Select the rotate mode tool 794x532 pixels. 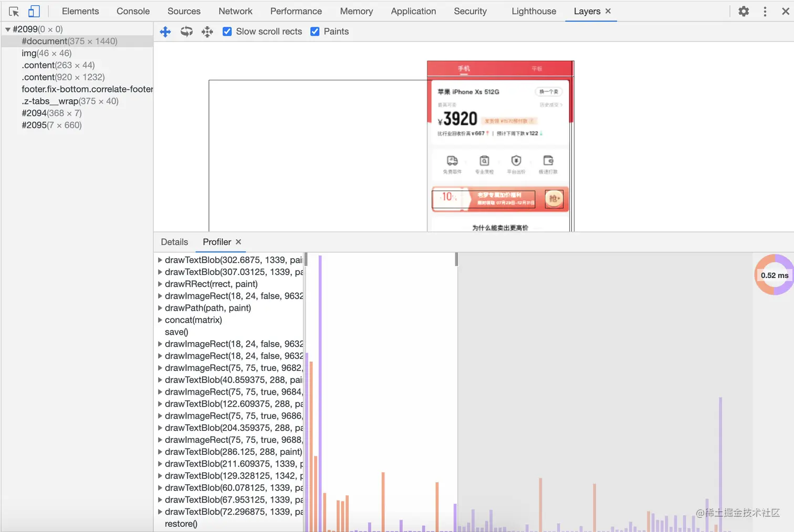click(x=186, y=31)
